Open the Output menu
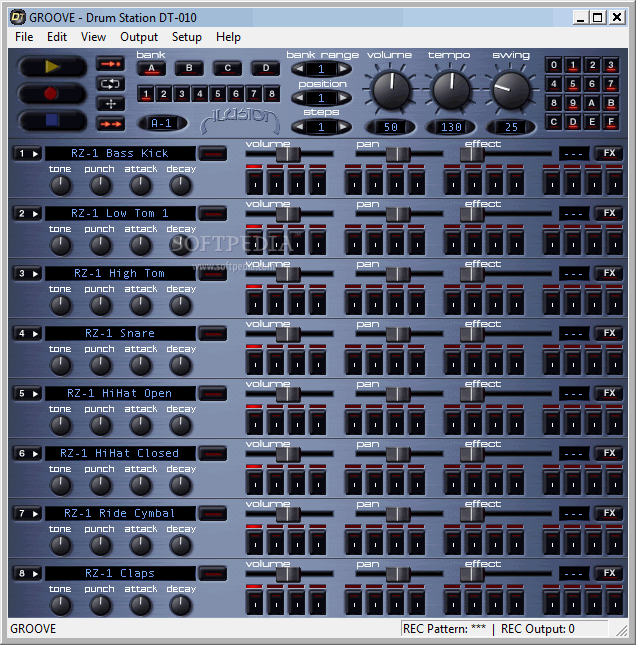This screenshot has width=636, height=645. tap(139, 37)
